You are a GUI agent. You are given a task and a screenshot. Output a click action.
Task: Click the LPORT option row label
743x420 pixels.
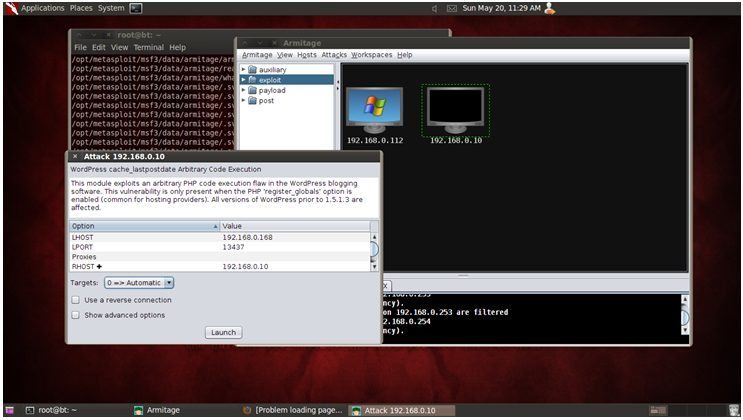pyautogui.click(x=82, y=247)
